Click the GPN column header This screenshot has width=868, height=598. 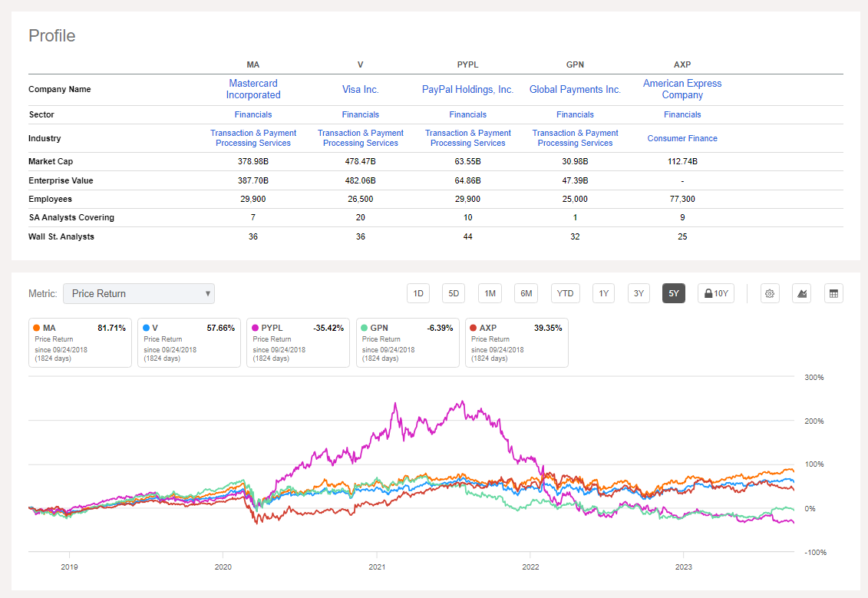pos(575,64)
